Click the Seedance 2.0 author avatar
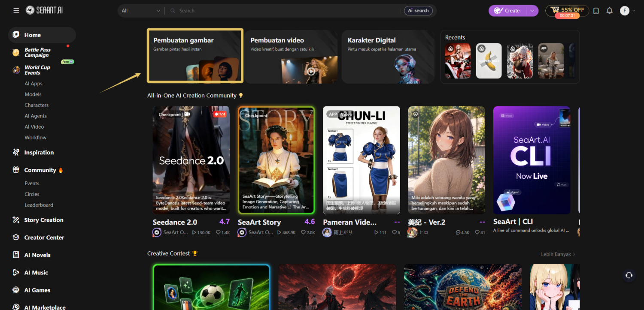644x310 pixels. [157, 232]
